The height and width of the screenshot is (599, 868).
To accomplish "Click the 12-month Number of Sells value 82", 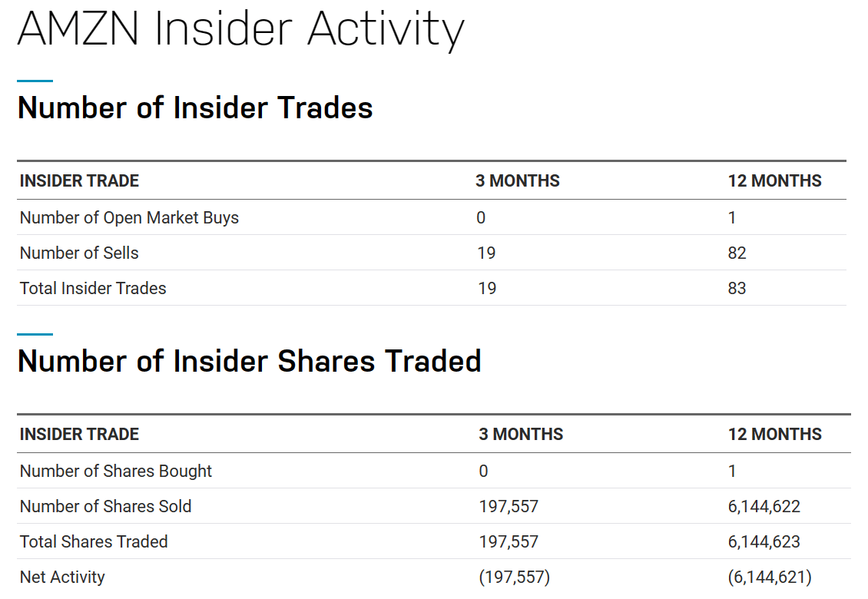I will 737,253.
